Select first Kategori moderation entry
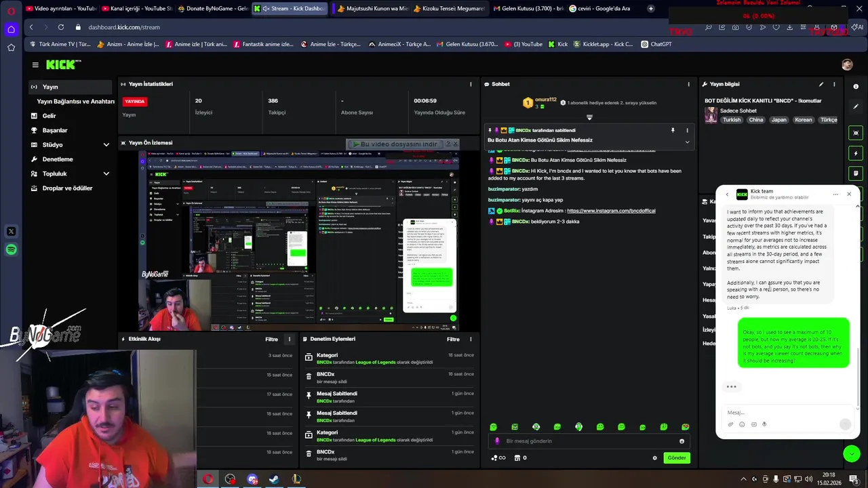Screen dimensions: 868x488 click(x=390, y=359)
